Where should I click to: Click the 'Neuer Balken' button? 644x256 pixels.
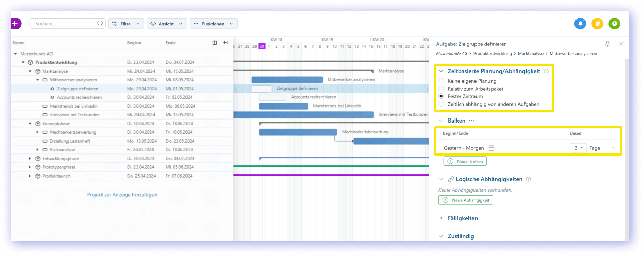click(465, 161)
